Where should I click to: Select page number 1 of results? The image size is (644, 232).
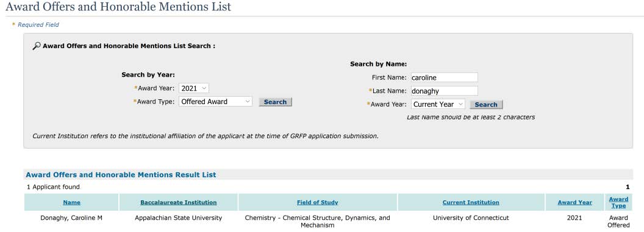coord(628,187)
